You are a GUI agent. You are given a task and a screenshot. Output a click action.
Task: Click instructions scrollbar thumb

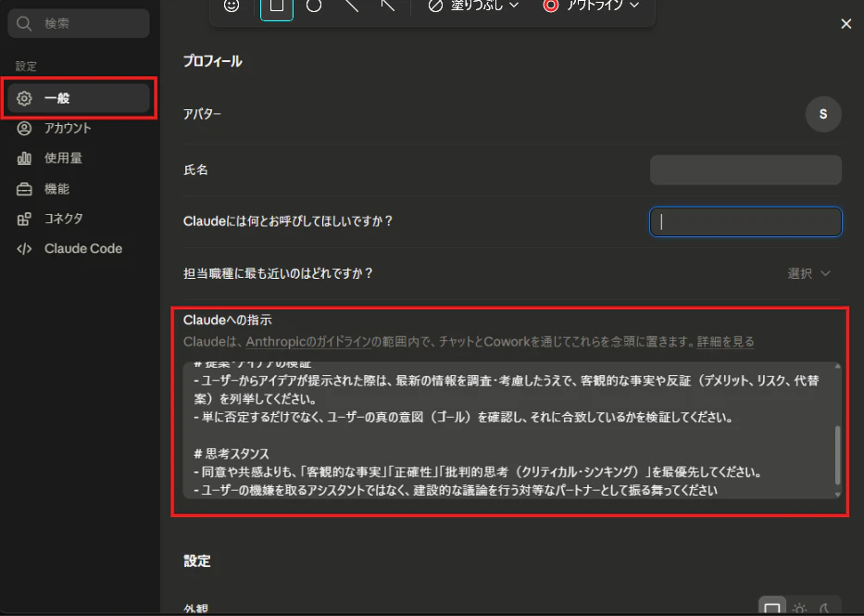837,455
